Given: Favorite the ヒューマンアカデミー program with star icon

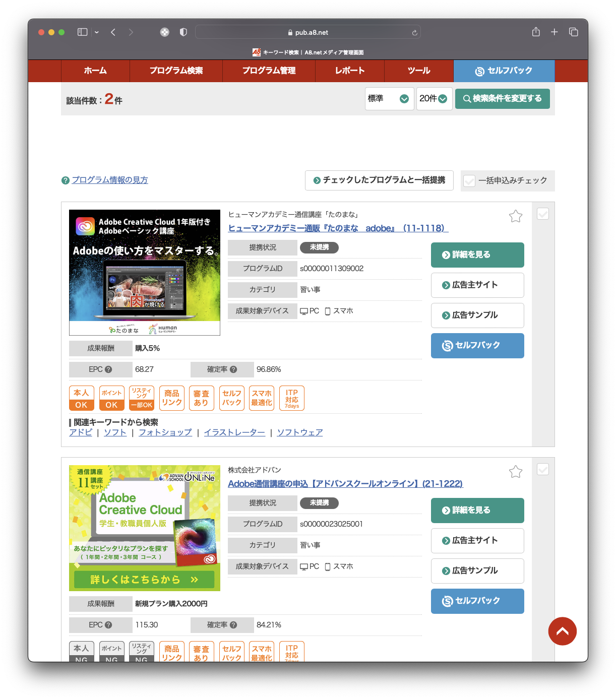Looking at the screenshot, I should [516, 216].
